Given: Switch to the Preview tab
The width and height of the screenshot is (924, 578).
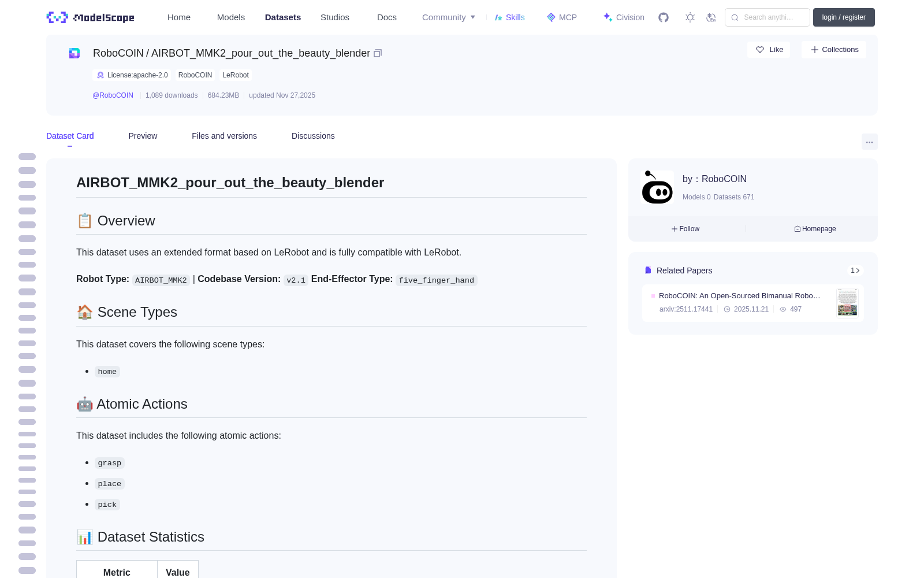Looking at the screenshot, I should click(143, 136).
